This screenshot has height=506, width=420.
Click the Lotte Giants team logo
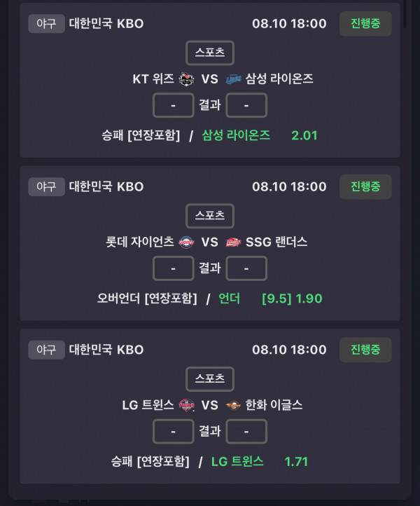[186, 242]
